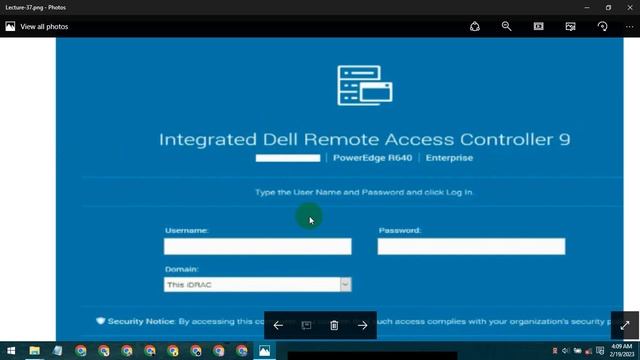Image resolution: width=640 pixels, height=360 pixels.
Task: Go to the next photo with right arrow
Action: (362, 325)
